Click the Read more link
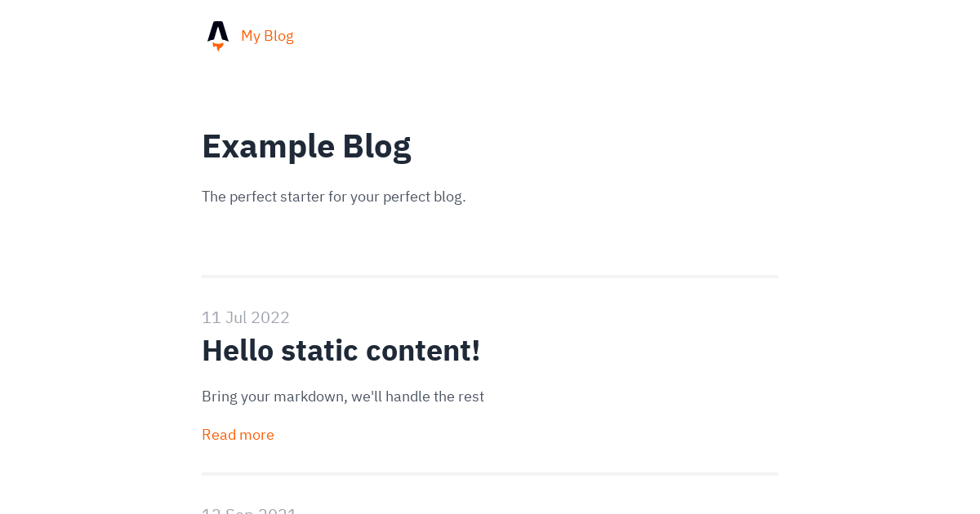The width and height of the screenshot is (980, 514). 238,434
